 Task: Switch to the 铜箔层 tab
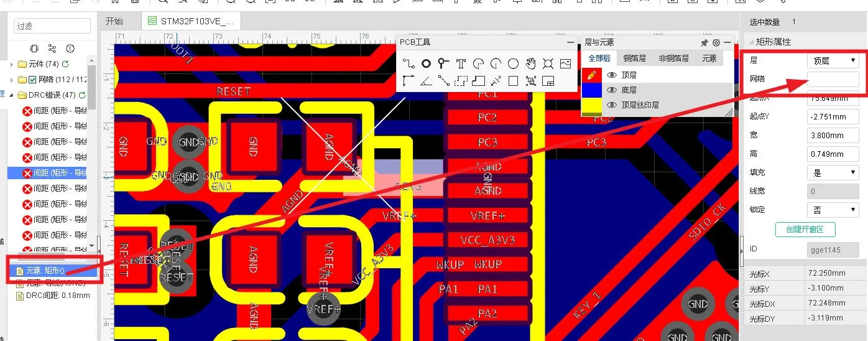(x=635, y=58)
